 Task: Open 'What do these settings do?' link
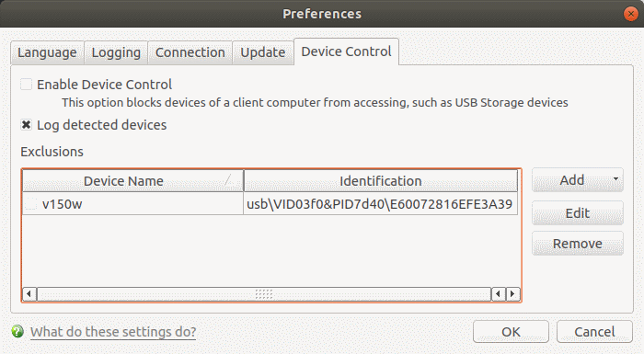pos(113,332)
